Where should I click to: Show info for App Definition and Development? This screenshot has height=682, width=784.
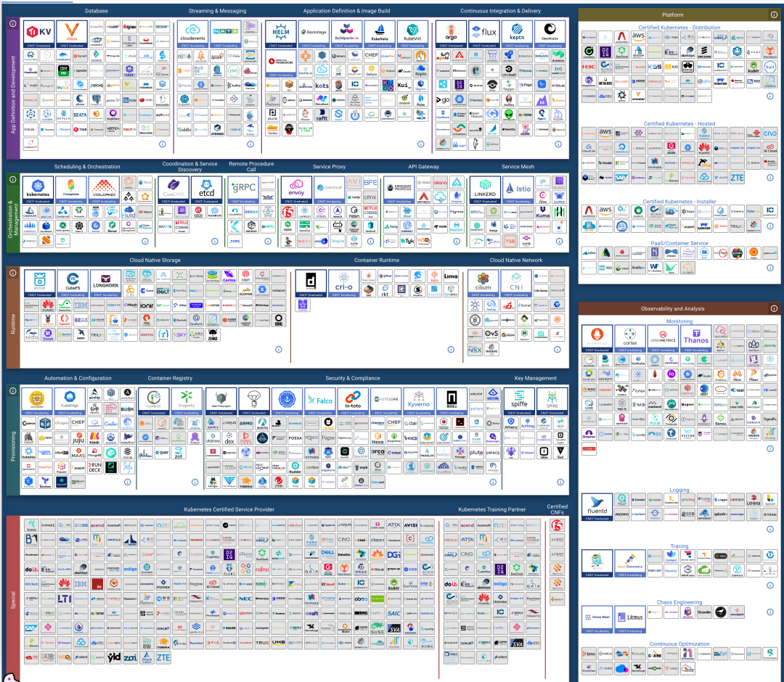click(12, 24)
